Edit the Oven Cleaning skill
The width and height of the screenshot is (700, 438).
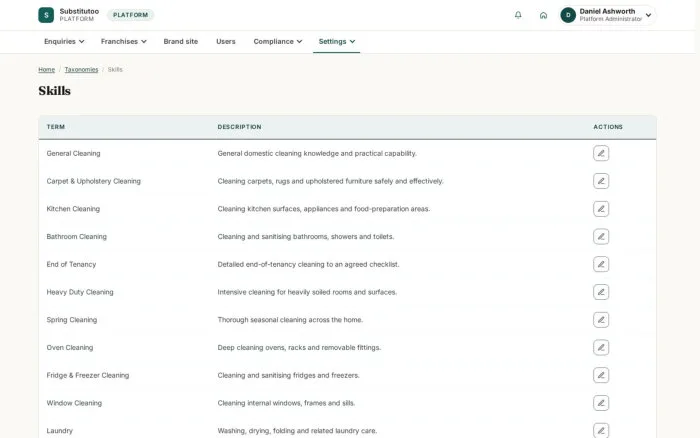[601, 347]
